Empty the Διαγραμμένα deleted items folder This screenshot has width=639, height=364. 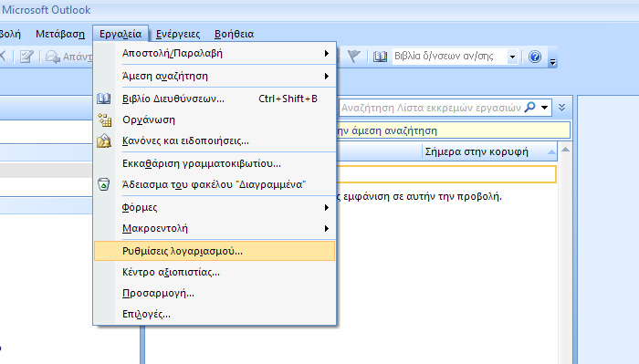(215, 184)
